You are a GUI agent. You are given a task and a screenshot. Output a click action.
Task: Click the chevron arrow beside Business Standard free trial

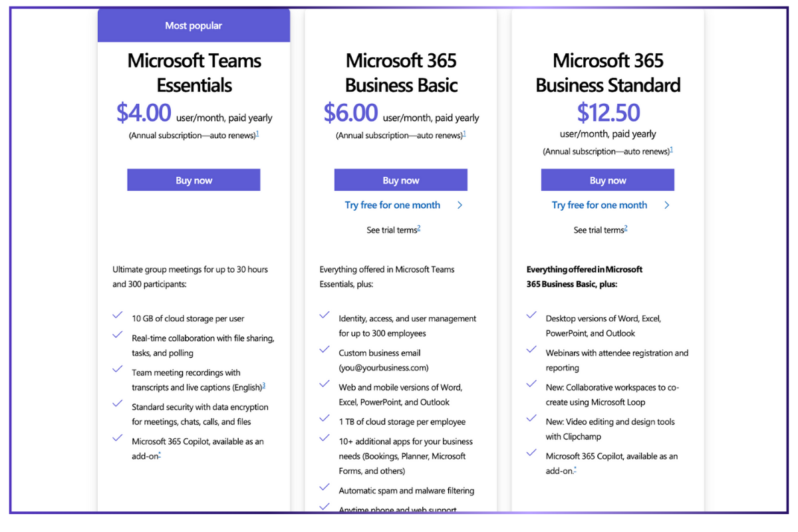pyautogui.click(x=666, y=205)
